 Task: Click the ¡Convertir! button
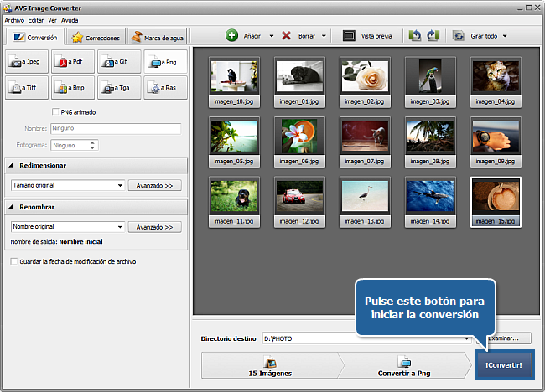tap(503, 365)
